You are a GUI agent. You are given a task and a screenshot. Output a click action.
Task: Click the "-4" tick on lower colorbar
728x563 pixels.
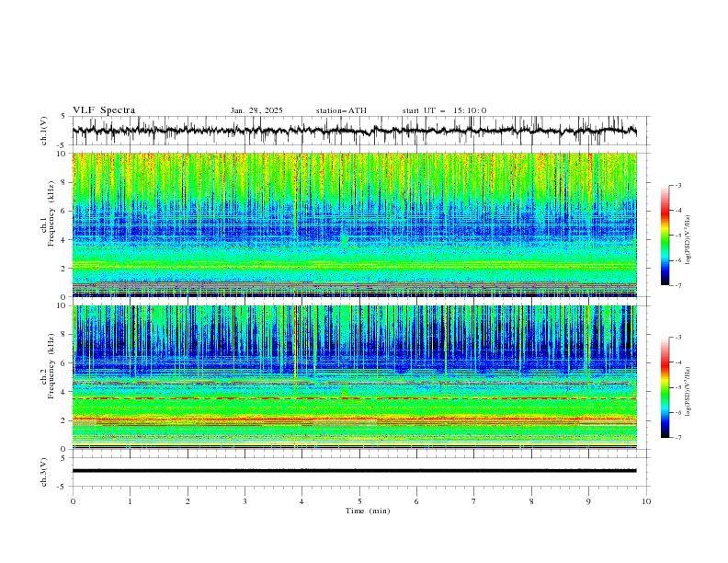[677, 362]
